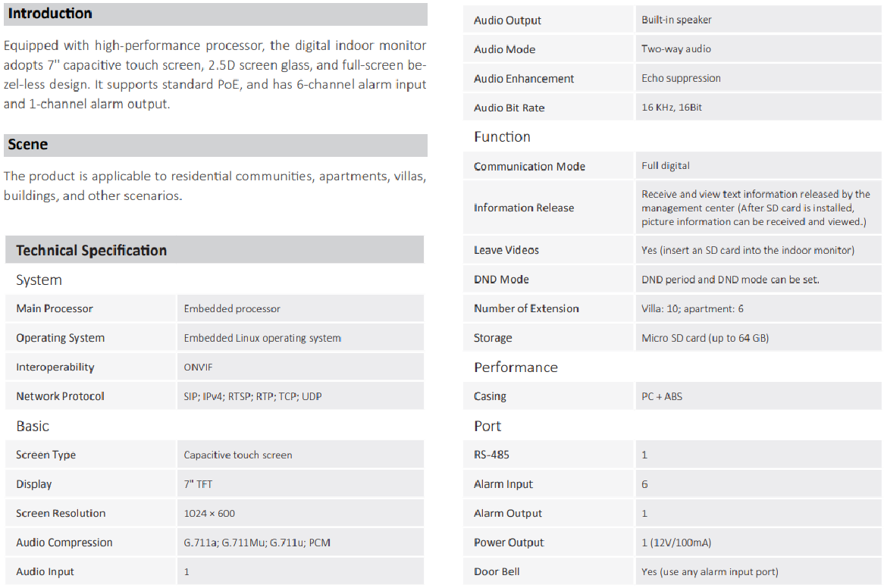Select the Power Output 12V/100mA value

click(676, 543)
